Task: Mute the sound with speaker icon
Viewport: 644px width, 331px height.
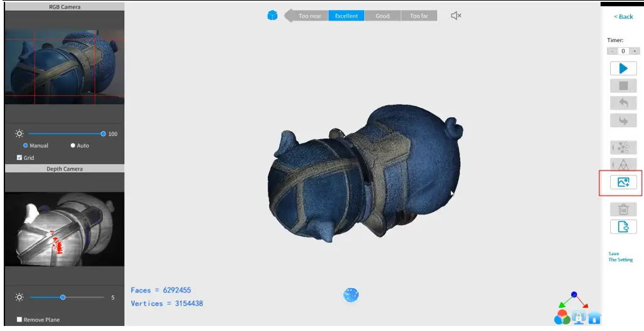Action: coord(456,16)
